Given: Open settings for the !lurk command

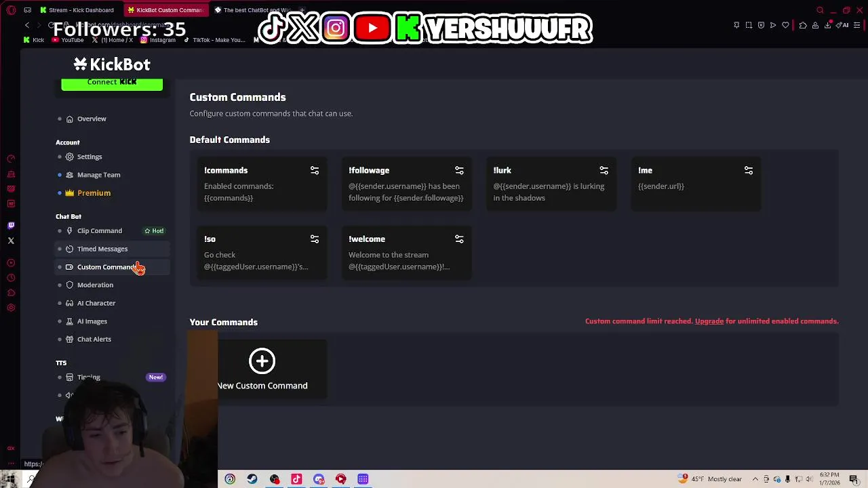Looking at the screenshot, I should (604, 171).
